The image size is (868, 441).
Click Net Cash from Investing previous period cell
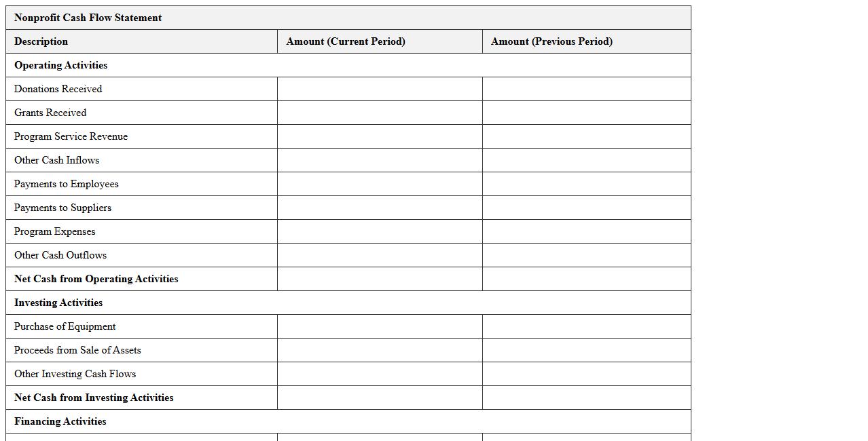tap(586, 398)
